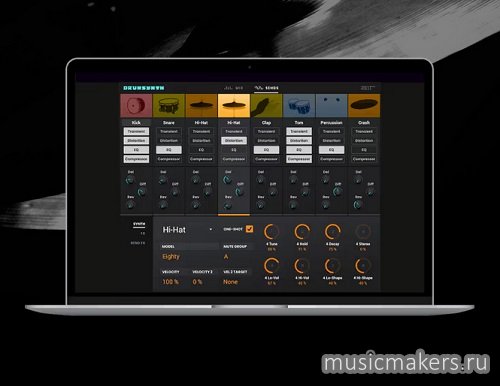Select the Tom drums pad
Viewport: 500px width, 386px height.
click(299, 106)
